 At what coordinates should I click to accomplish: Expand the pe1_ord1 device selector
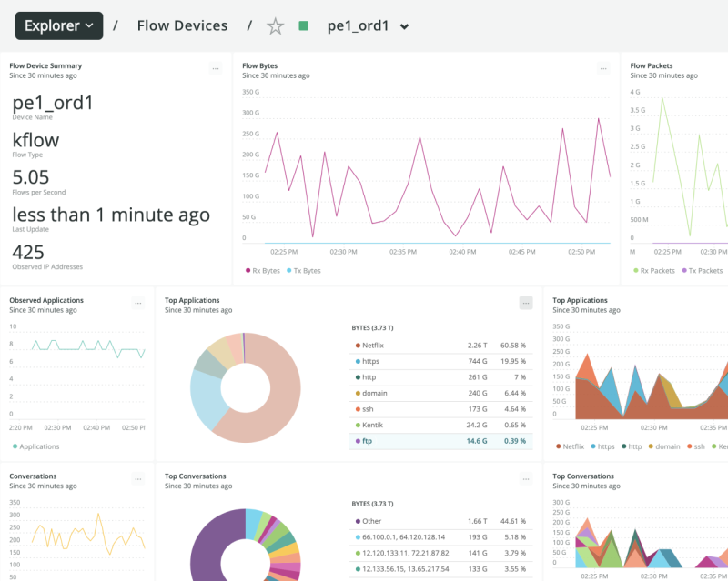click(404, 27)
